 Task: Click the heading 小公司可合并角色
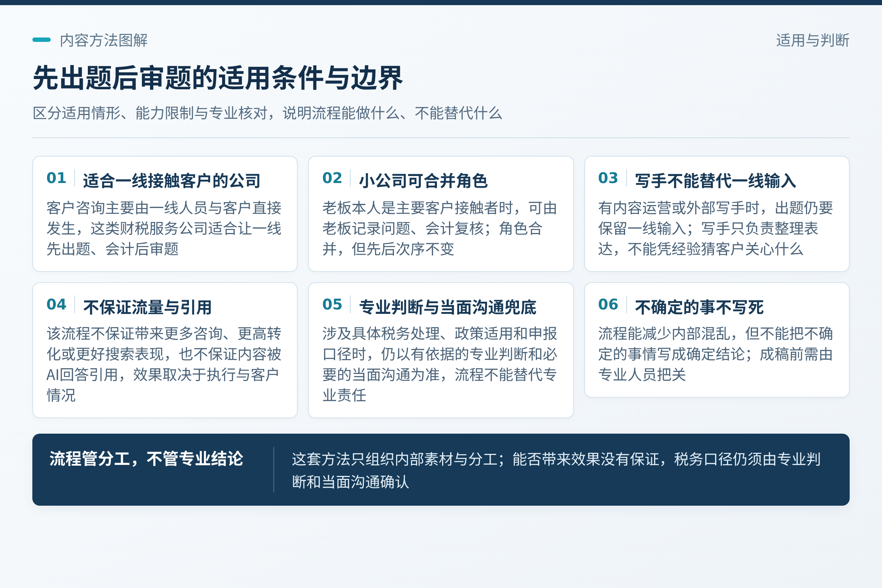click(423, 181)
